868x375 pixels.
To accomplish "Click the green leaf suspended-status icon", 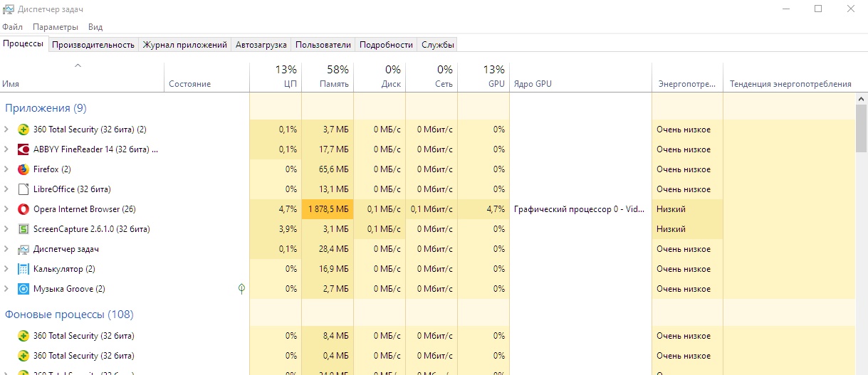I will (x=241, y=289).
